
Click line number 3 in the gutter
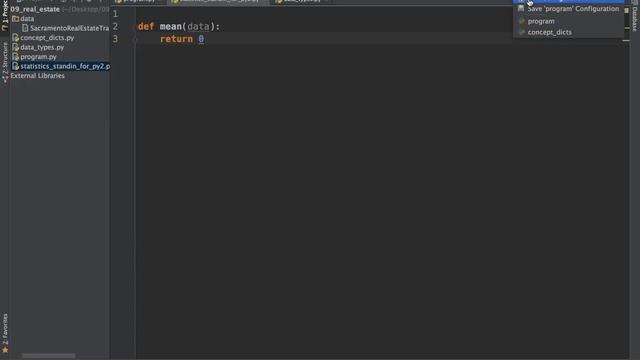(115, 39)
